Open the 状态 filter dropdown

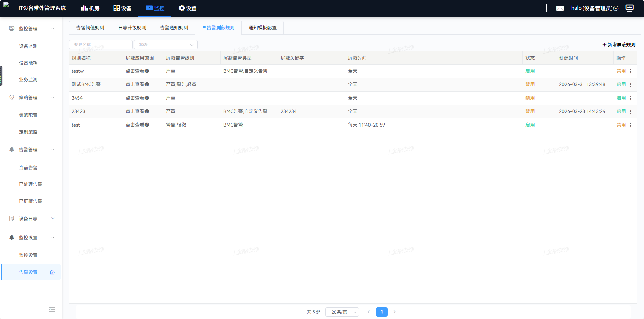(x=166, y=45)
